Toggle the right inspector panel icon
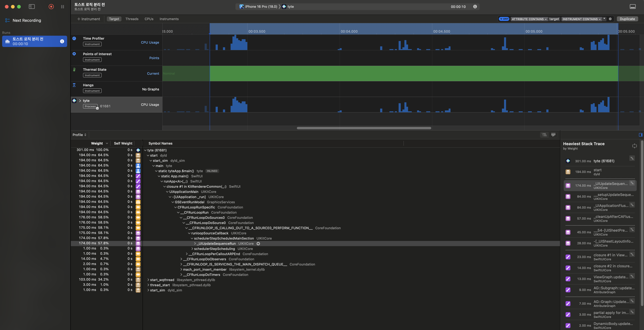This screenshot has height=330, width=644. coord(640,135)
